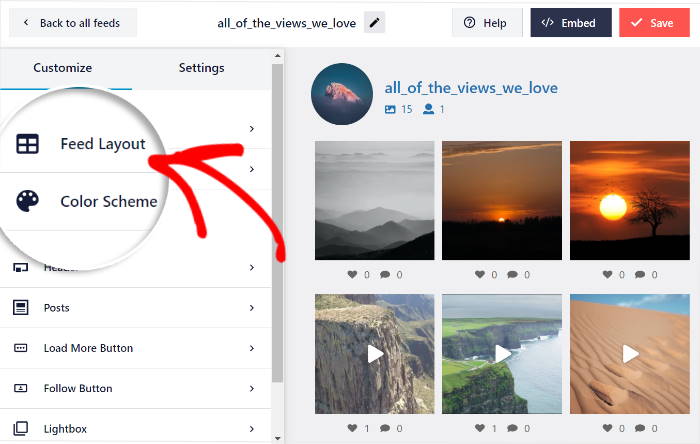Screen dimensions: 700x444
Task: Click the profile avatar mountain image
Action: pos(342,94)
